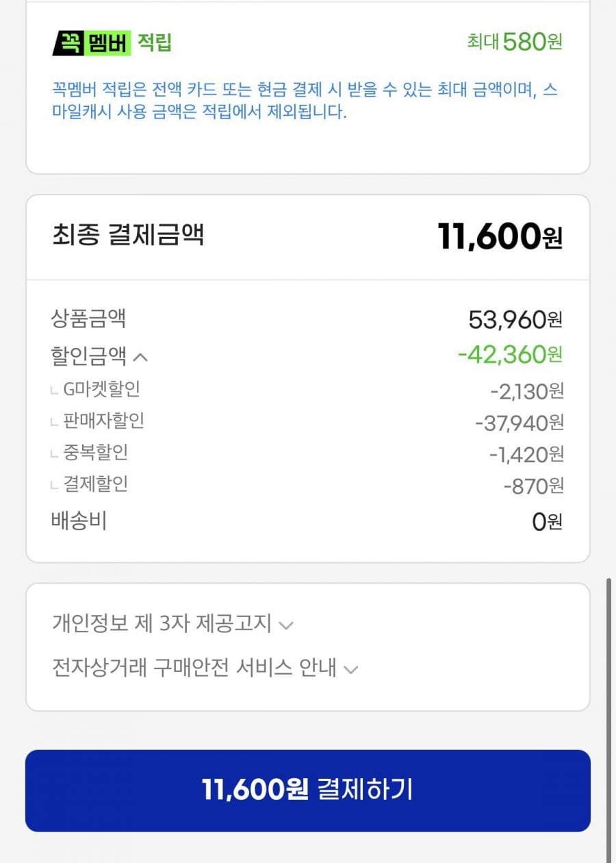616x863 pixels.
Task: Open 개인정보 제 3자 제공고지 text
Action: coord(162,624)
